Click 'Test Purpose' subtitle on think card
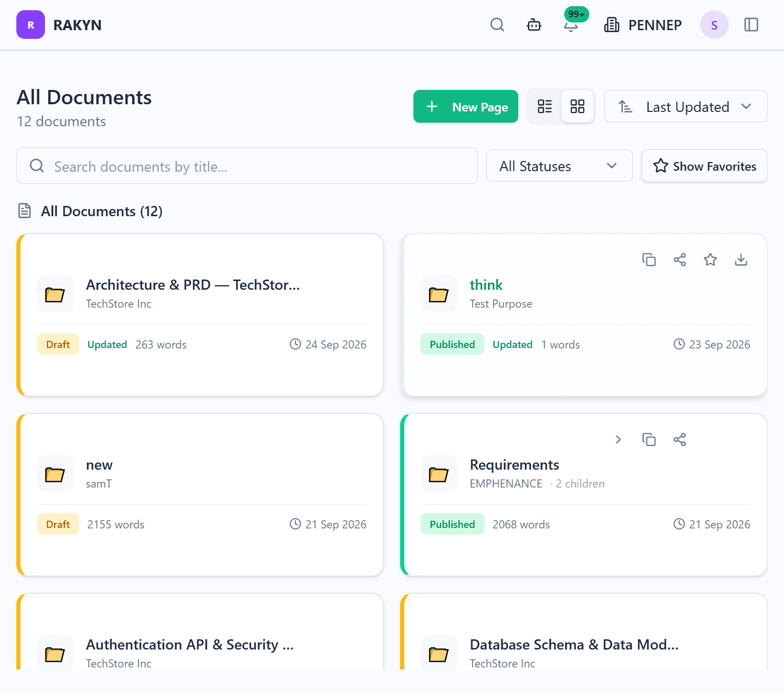Viewport: 784px width, 694px height. pyautogui.click(x=501, y=304)
